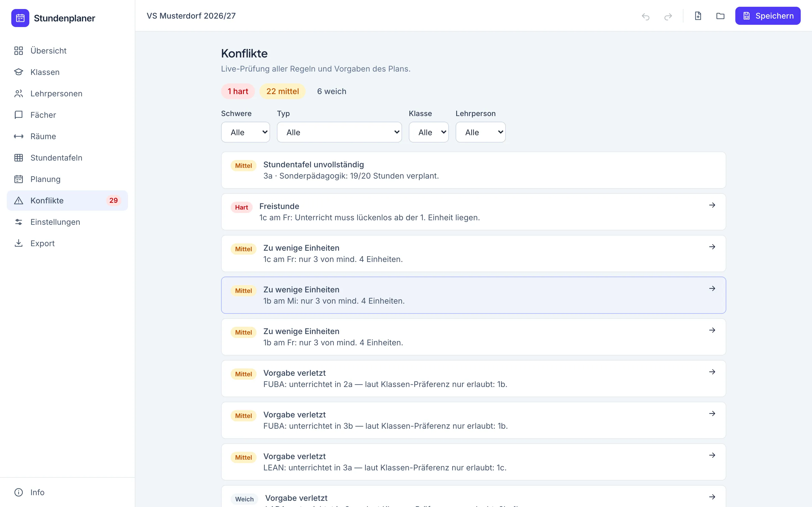The height and width of the screenshot is (507, 812).
Task: Click the Stundenplaner calendar logo icon
Action: (x=20, y=18)
